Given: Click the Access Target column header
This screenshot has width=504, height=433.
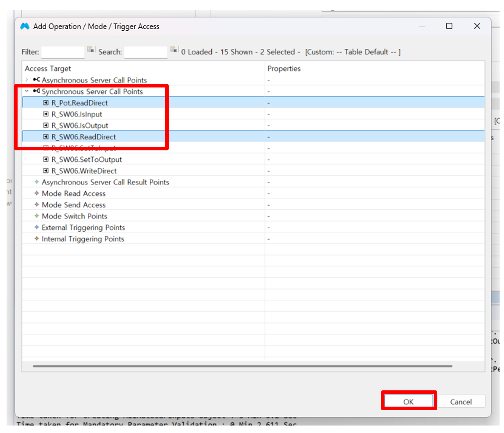Looking at the screenshot, I should coord(48,69).
